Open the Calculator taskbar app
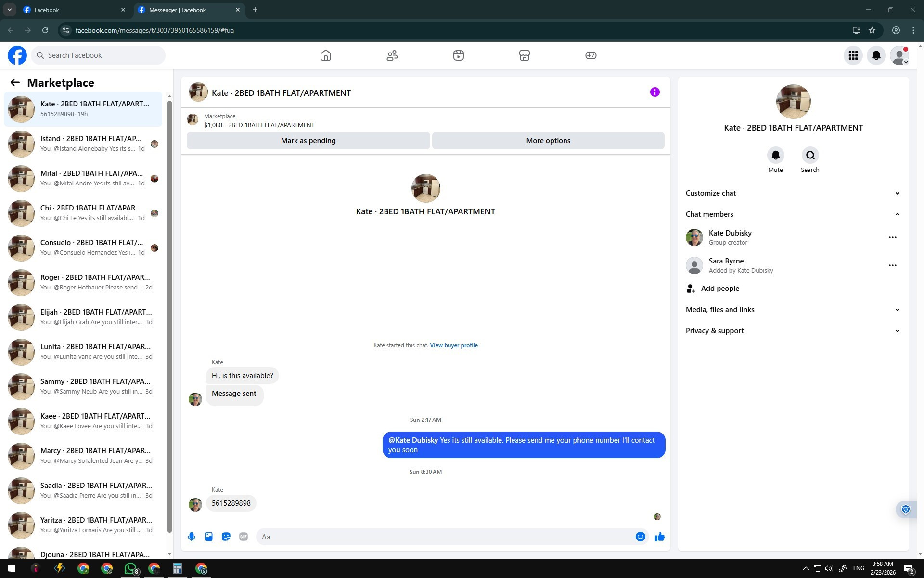 click(178, 568)
